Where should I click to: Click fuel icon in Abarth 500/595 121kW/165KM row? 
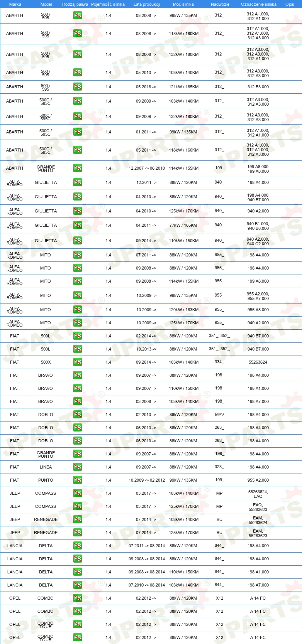point(77,87)
